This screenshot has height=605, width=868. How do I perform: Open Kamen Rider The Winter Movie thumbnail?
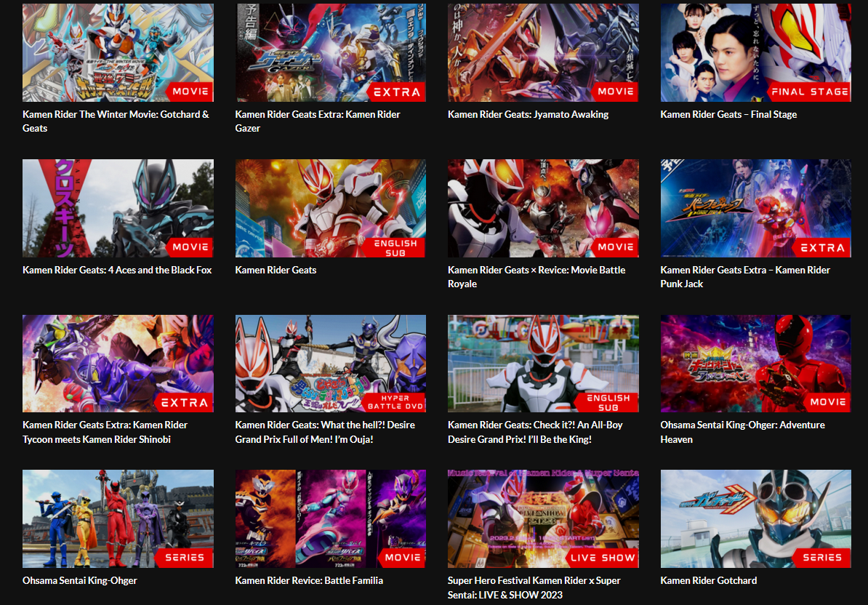(118, 52)
